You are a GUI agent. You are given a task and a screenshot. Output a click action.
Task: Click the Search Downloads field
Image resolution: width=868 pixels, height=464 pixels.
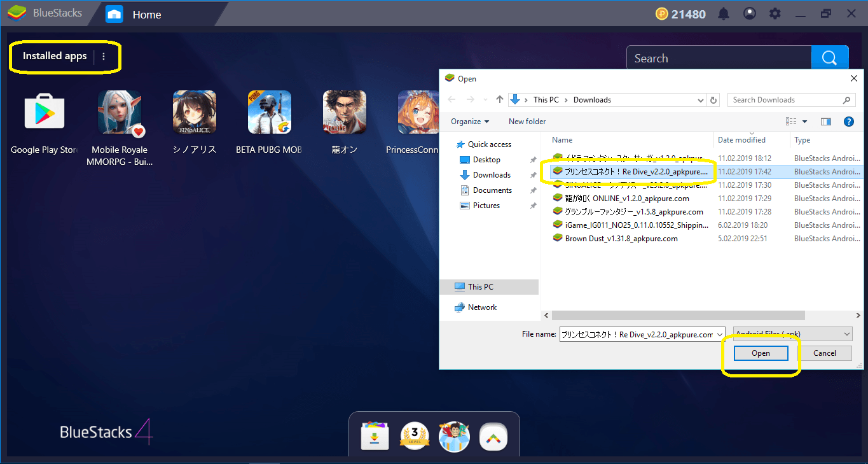[792, 100]
